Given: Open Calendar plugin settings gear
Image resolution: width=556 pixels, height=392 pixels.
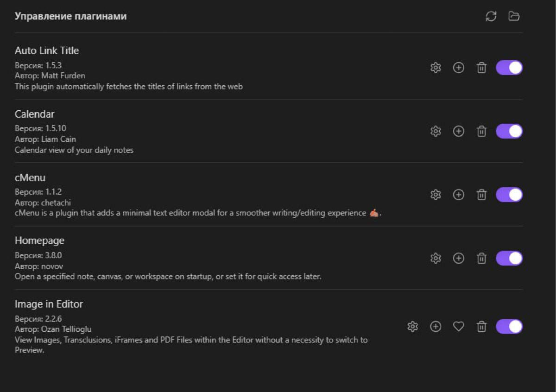Looking at the screenshot, I should pos(436,132).
